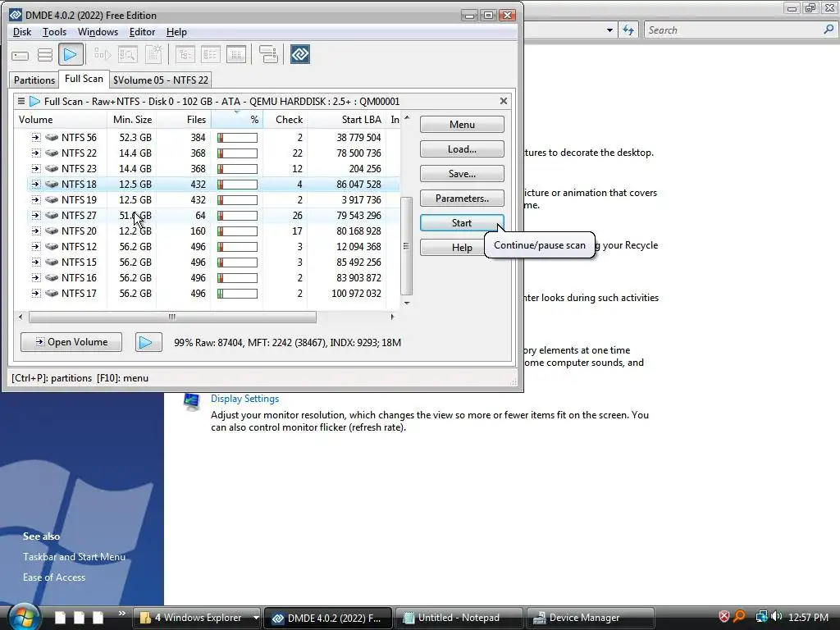
Task: Click the red security alert tray icon
Action: pos(724,617)
